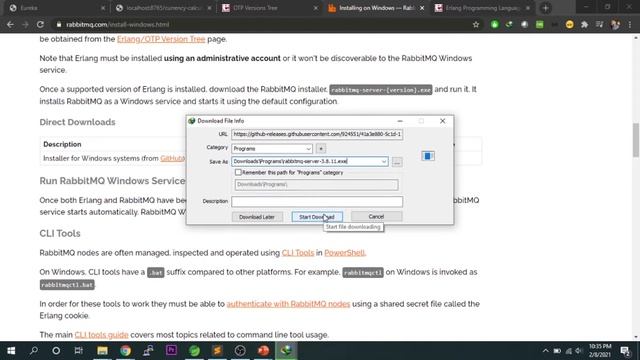This screenshot has height=360, width=640.
Task: Open the Erlang/OTP Version Tree link
Action: [x=161, y=39]
